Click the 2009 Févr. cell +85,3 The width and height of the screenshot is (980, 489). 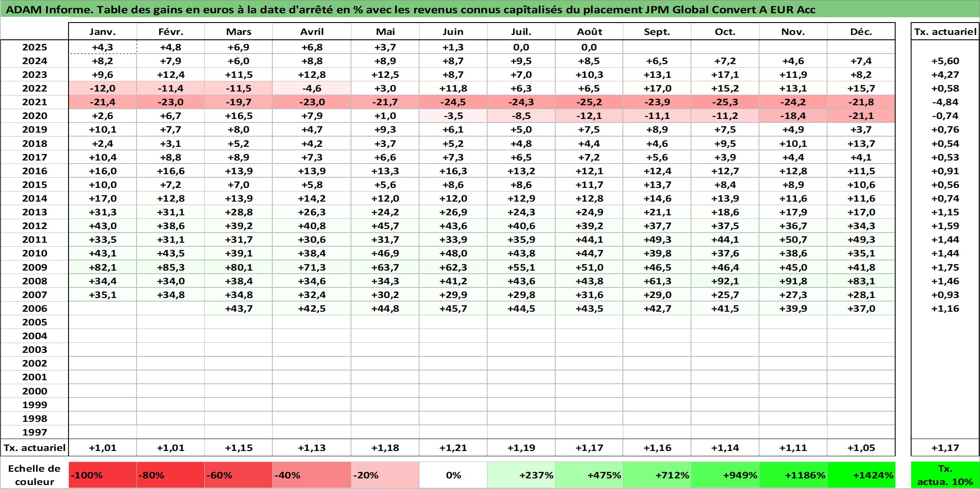click(171, 267)
